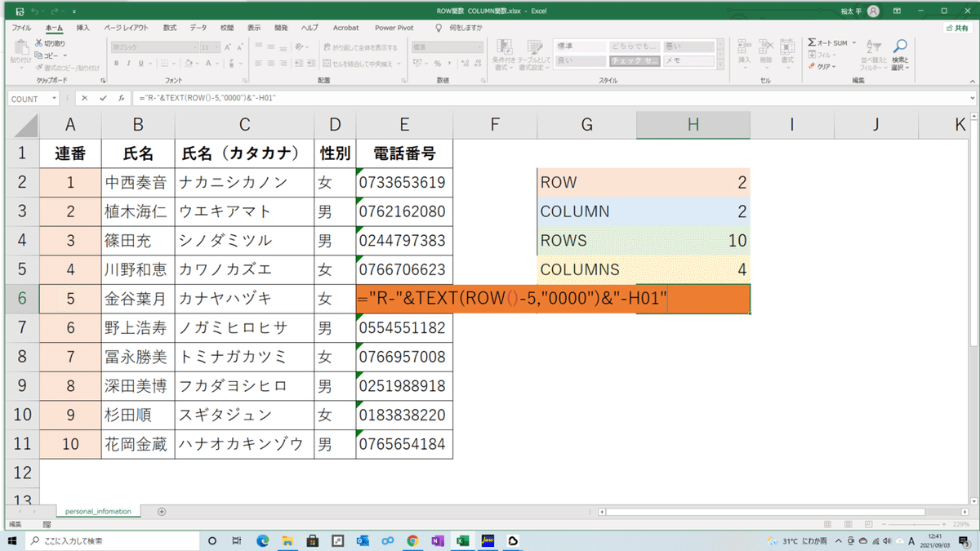The image size is (980, 551).
Task: Click the Clear (クリア) eraser icon
Action: pos(813,66)
